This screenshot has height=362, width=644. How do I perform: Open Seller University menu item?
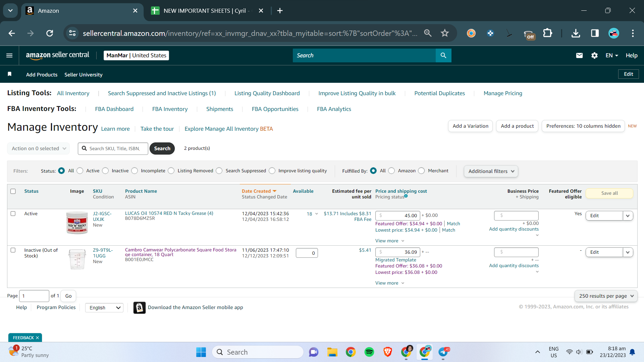click(x=84, y=74)
